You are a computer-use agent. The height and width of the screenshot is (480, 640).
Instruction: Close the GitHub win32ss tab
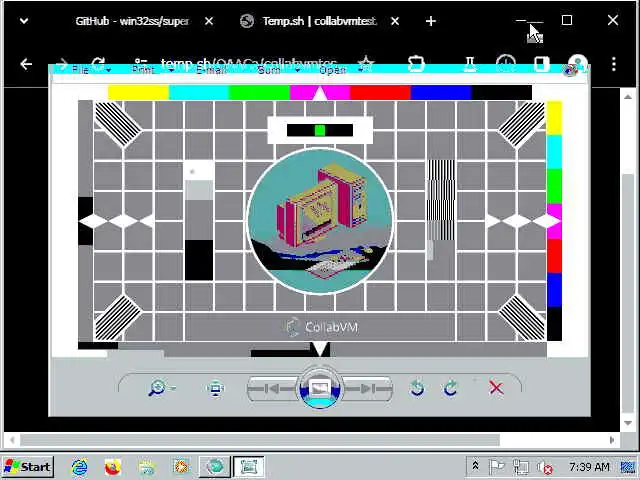pos(209,21)
